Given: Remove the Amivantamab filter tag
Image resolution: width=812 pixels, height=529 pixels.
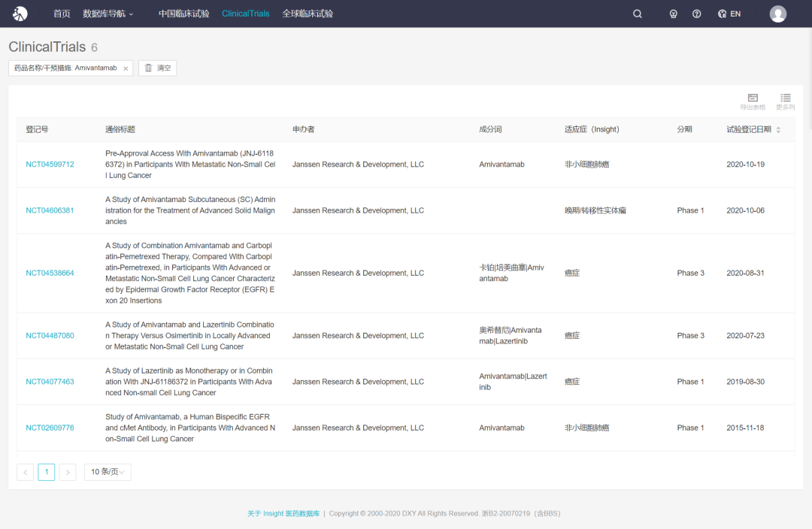Looking at the screenshot, I should point(126,68).
